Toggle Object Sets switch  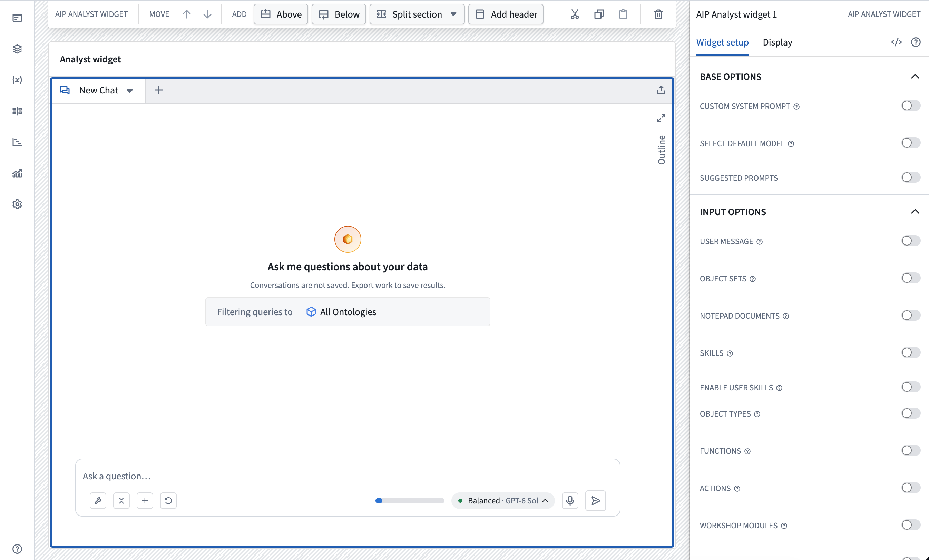click(x=911, y=278)
